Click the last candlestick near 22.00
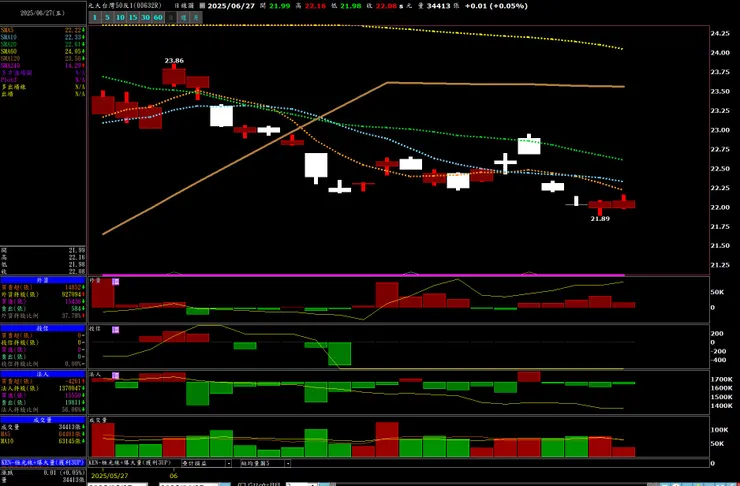The image size is (740, 486). [623, 203]
